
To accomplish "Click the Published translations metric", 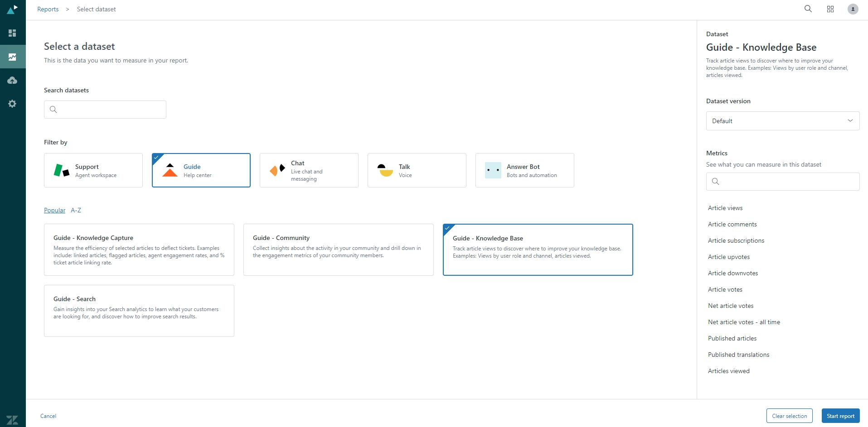I will click(x=739, y=355).
